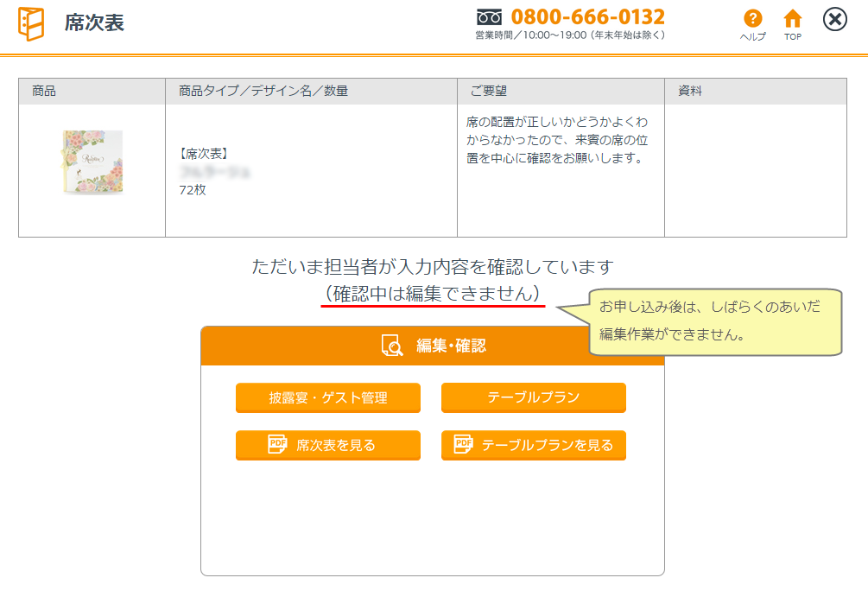Click the PDF icon on 席次表を見る
The width and height of the screenshot is (868, 616).
pos(277,444)
